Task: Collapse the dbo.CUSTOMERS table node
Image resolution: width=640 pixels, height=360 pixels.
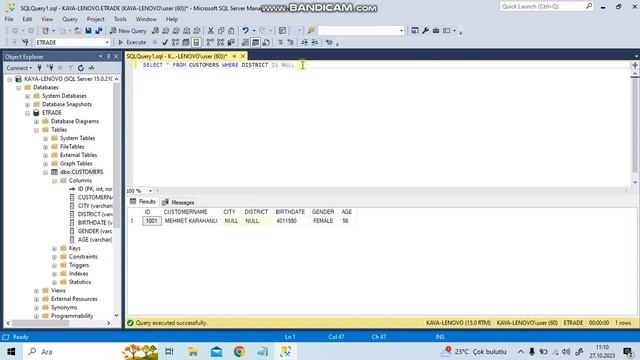Action: pos(45,172)
